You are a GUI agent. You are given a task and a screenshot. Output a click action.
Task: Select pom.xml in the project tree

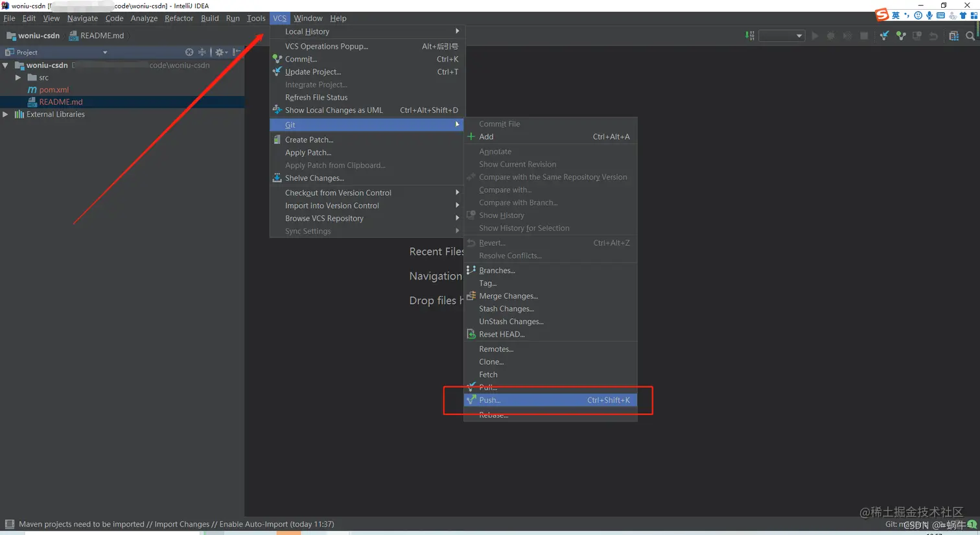(54, 89)
